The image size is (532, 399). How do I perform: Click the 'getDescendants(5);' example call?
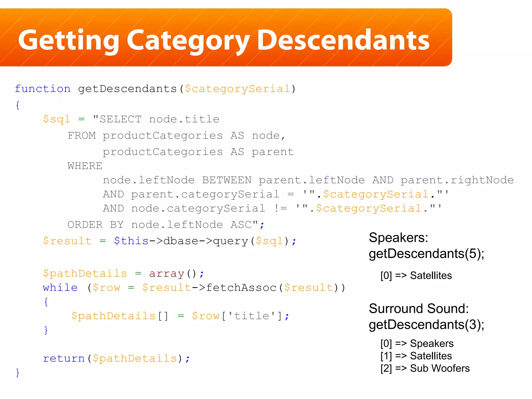(427, 254)
